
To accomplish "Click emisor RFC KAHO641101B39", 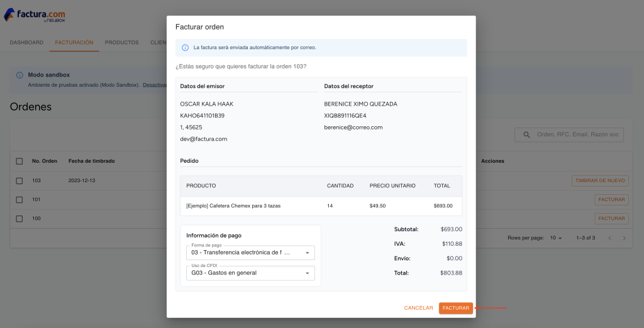I will click(203, 116).
